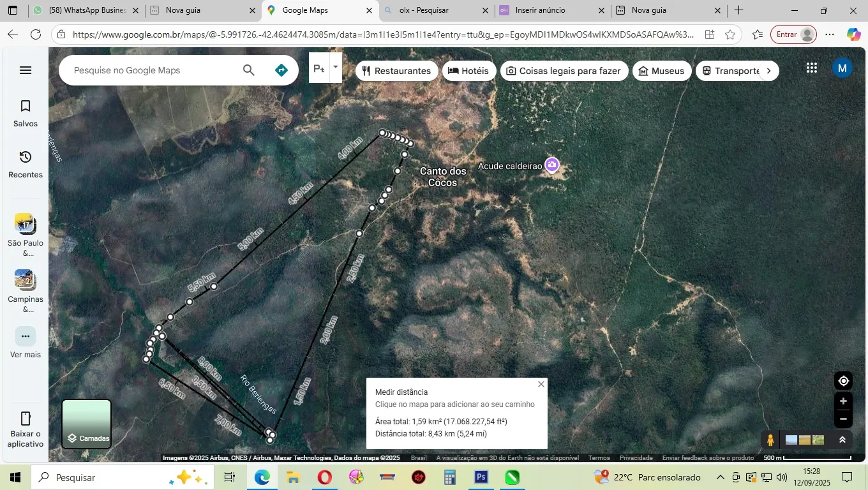Select the Campinas recent thumbnail
Image resolution: width=868 pixels, height=490 pixels.
tap(26, 280)
